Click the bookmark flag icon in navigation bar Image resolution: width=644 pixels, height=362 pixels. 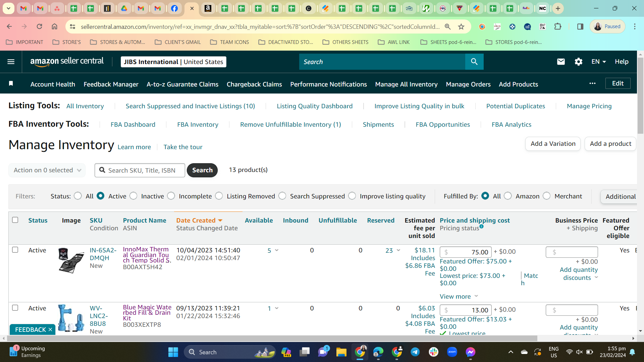click(11, 83)
